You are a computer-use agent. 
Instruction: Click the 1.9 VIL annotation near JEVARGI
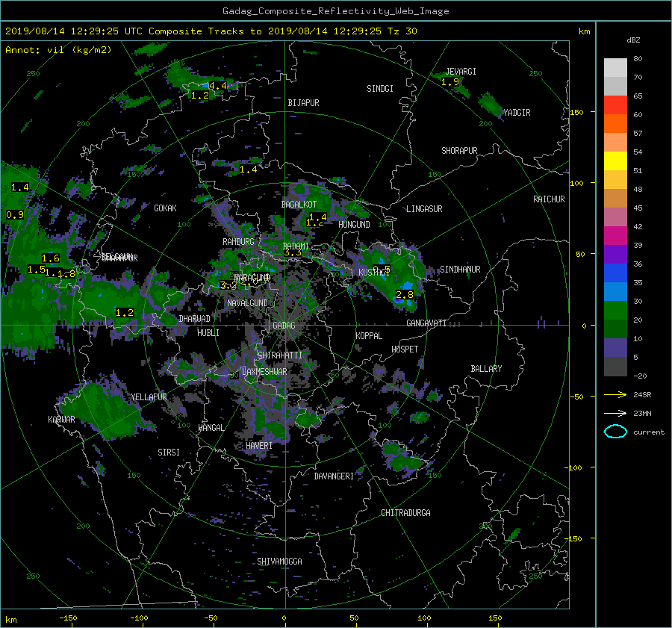coord(450,82)
